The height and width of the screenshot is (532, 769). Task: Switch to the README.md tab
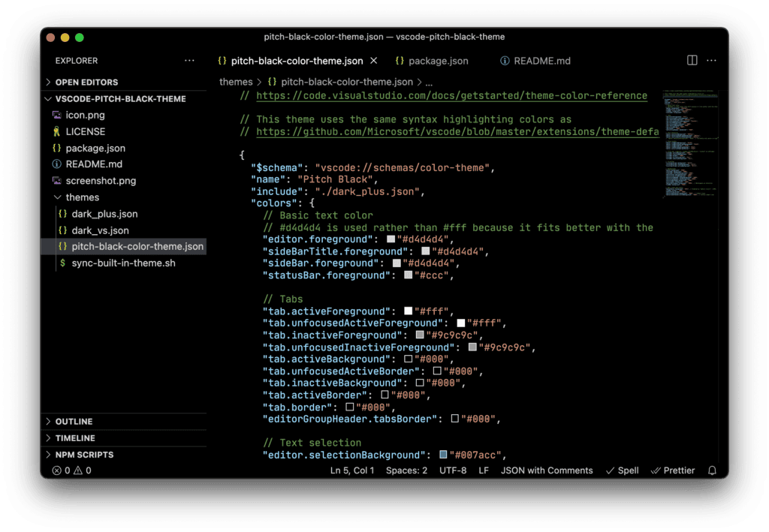click(535, 61)
